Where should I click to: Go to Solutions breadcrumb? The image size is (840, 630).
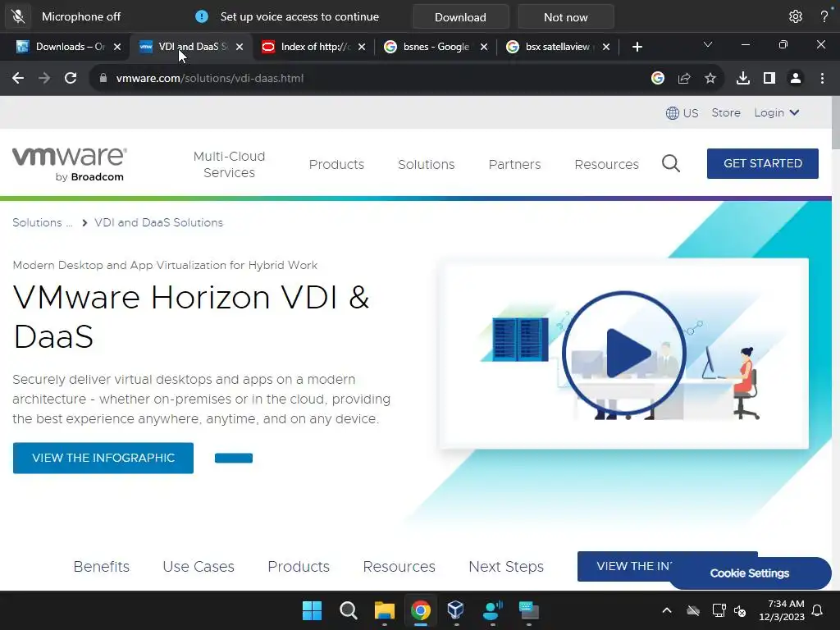tap(43, 222)
